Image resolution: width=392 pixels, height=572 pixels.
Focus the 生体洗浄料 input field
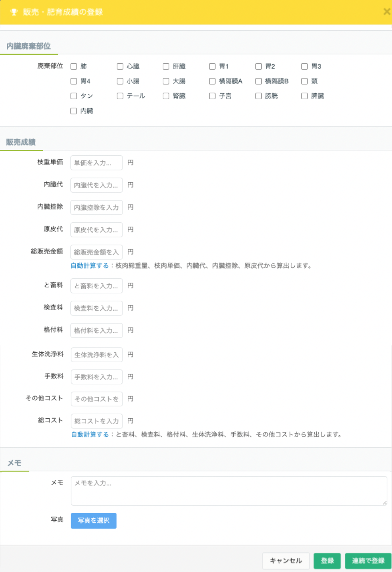tap(97, 355)
